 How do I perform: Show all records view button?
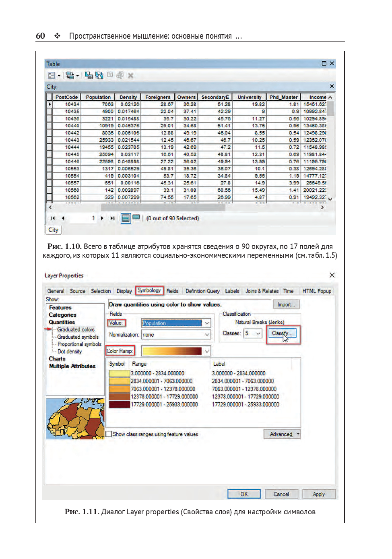(x=126, y=218)
